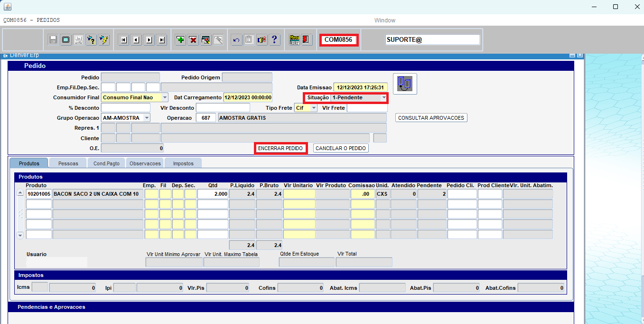Click the products list scroll-up arrow

coord(20,193)
